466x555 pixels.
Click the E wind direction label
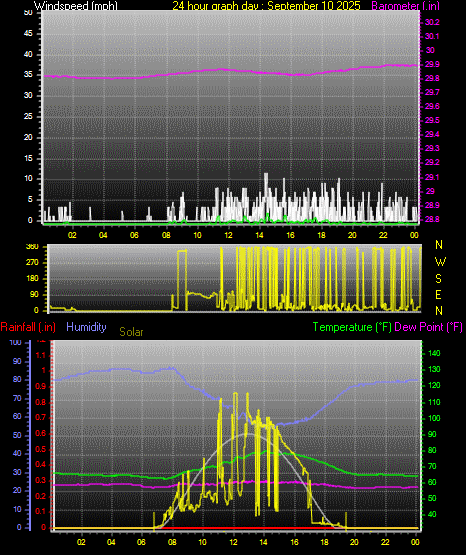[438, 294]
